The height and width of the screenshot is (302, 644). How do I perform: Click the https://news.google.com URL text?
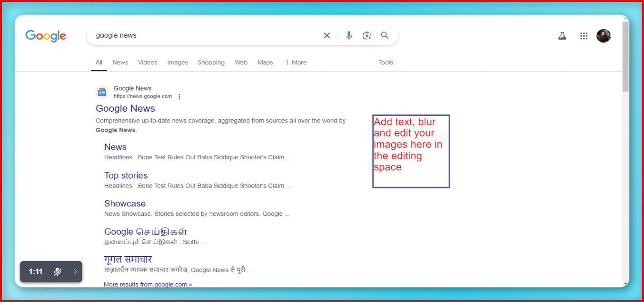143,96
